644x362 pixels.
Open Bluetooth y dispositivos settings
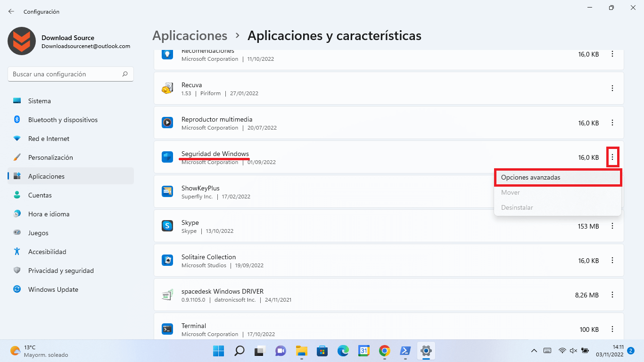71,120
